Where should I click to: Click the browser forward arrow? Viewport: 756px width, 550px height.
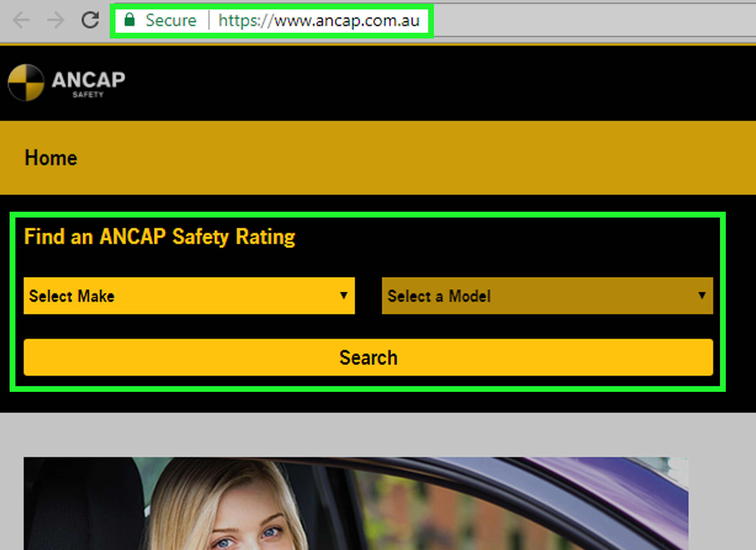(56, 20)
